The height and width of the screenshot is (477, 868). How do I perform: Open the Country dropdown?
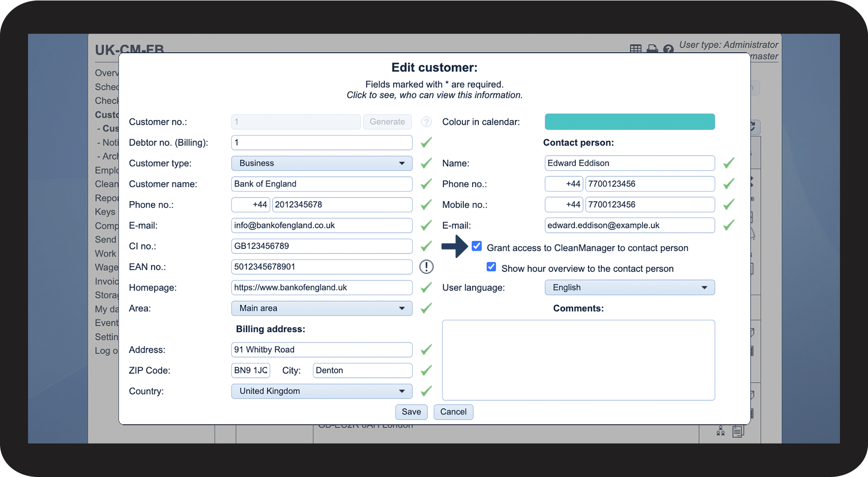point(321,391)
